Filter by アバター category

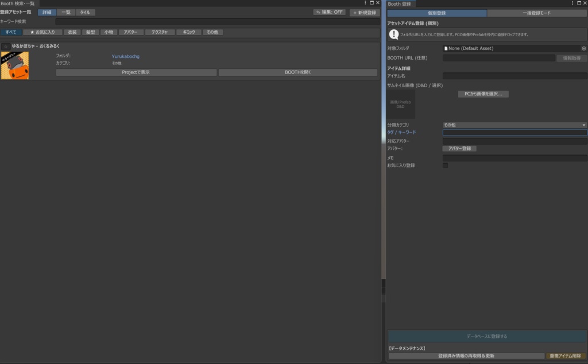[x=131, y=32]
